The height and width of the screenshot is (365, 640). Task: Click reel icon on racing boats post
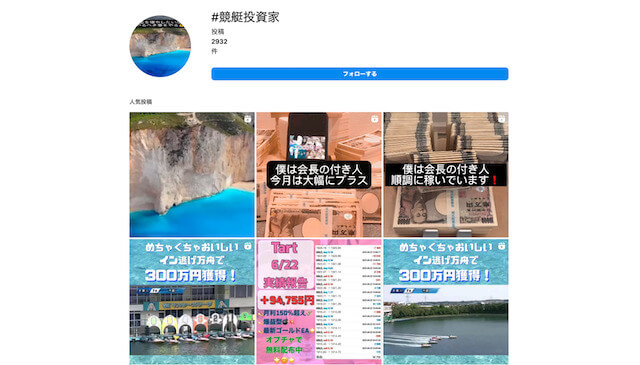(x=501, y=246)
